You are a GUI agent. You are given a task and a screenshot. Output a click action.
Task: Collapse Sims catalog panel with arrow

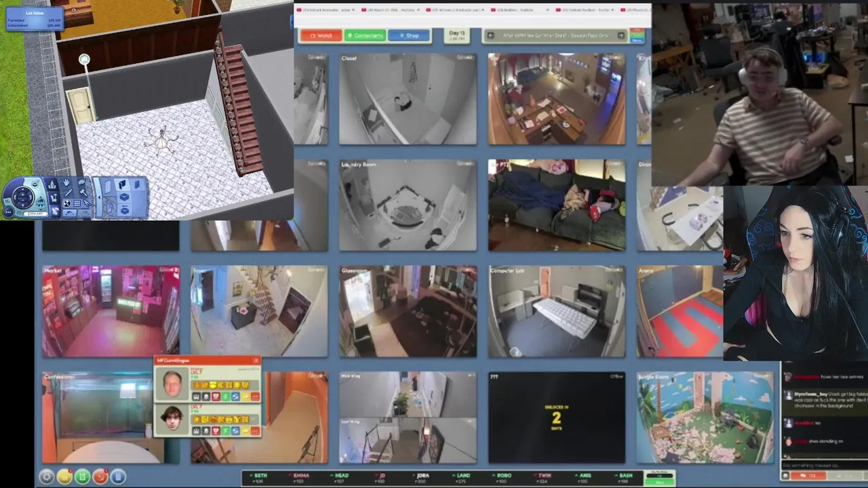(99, 198)
